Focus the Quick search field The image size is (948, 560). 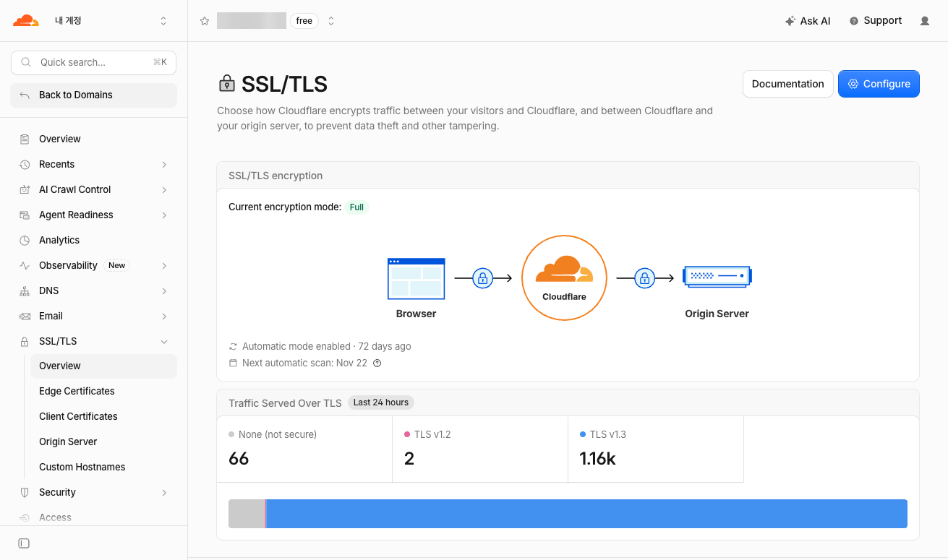(93, 62)
